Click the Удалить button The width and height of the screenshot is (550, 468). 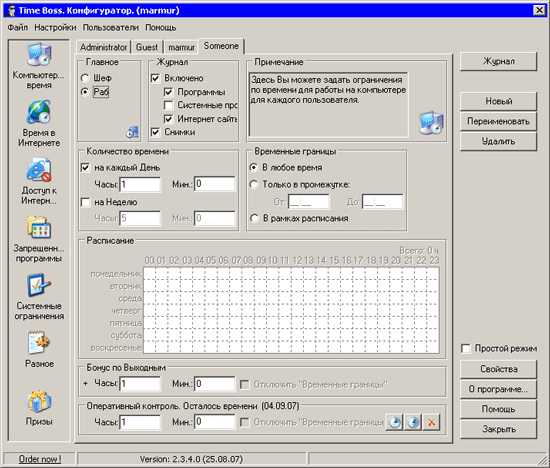point(498,141)
